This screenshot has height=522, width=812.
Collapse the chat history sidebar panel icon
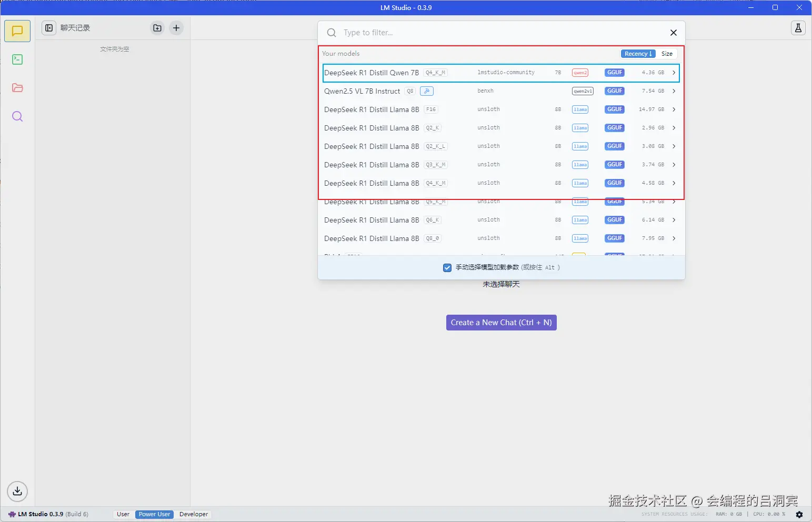(49, 28)
